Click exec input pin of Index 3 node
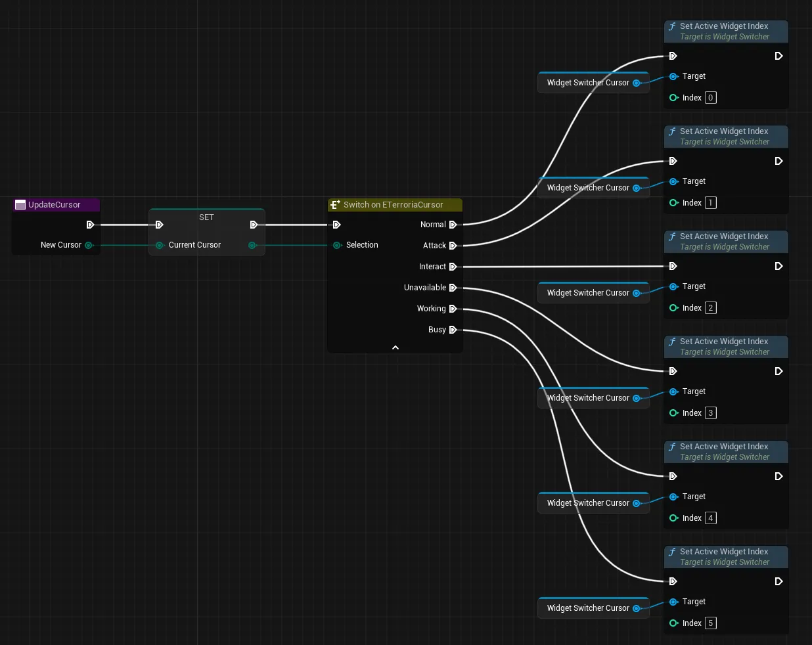Image resolution: width=812 pixels, height=645 pixels. click(x=673, y=371)
